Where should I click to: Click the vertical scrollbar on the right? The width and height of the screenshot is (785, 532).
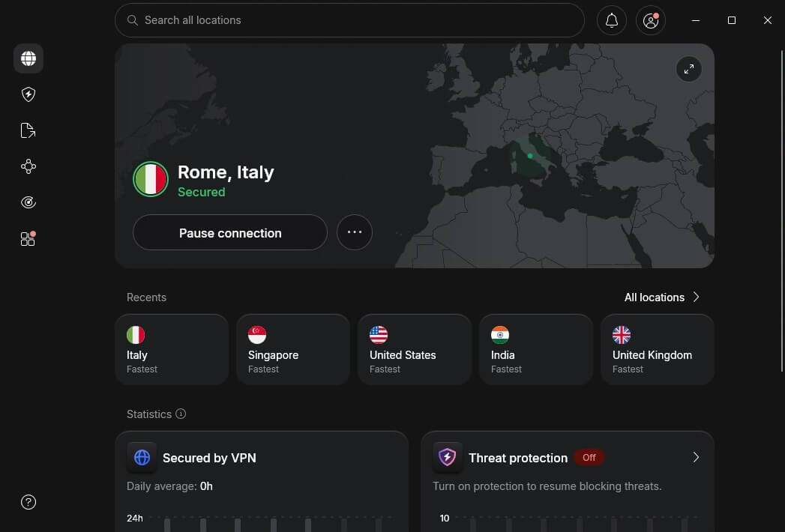point(782,211)
